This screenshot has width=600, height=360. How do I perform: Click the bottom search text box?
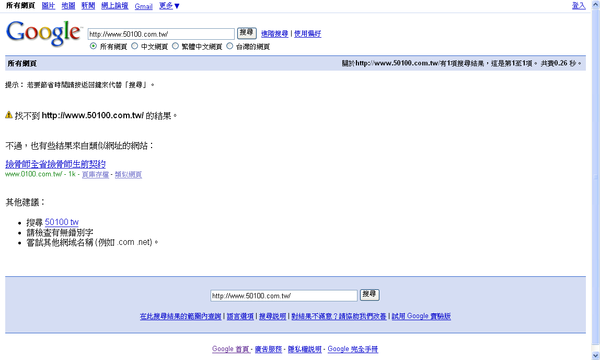[284, 296]
